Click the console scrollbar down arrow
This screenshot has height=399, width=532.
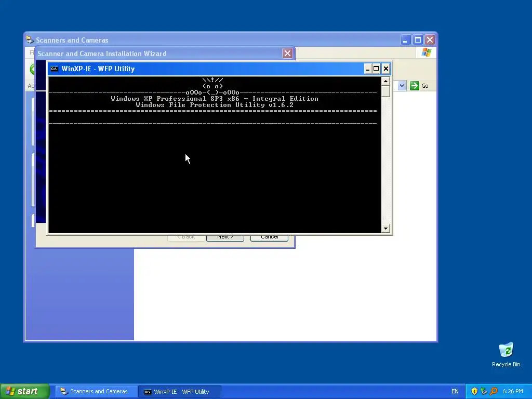385,229
